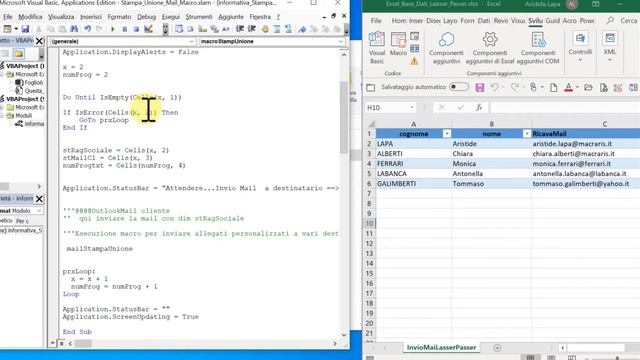Open macroStampUnione procedure dropdown
Viewport: 640px width, 360px height.
tap(340, 41)
